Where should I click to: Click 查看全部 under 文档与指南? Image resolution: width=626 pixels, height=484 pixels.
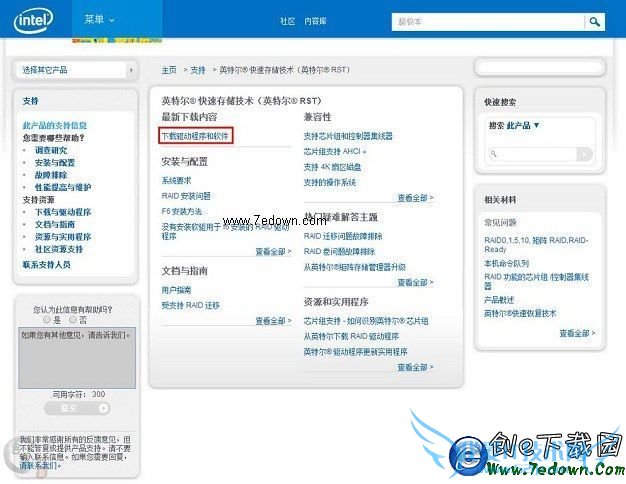point(273,321)
